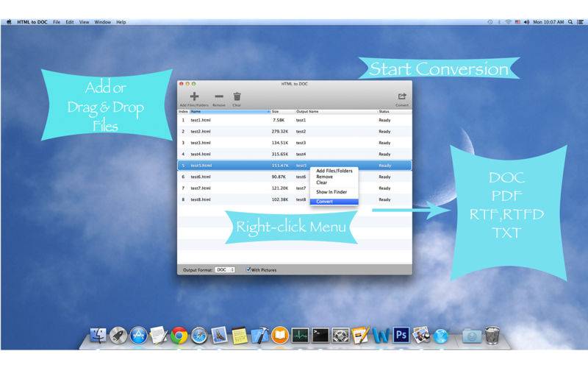The height and width of the screenshot is (368, 588).
Task: Sort by the Output Name column header
Action: tap(337, 112)
